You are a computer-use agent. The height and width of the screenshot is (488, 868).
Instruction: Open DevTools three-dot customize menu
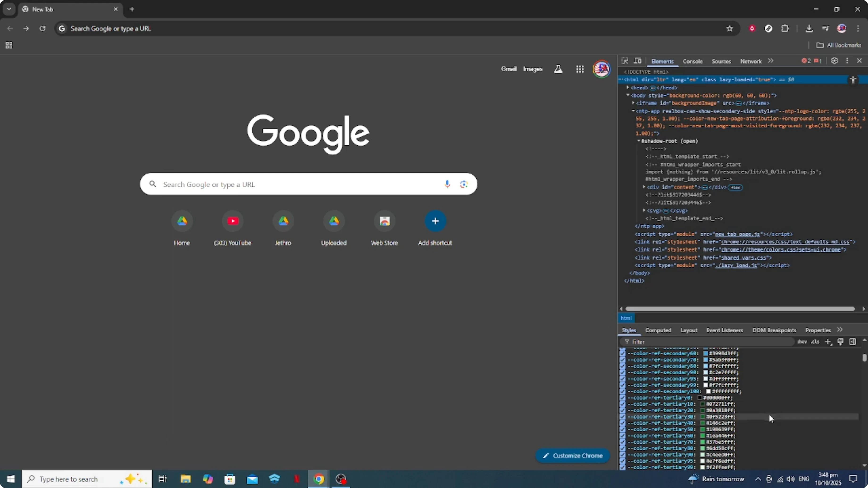[847, 61]
